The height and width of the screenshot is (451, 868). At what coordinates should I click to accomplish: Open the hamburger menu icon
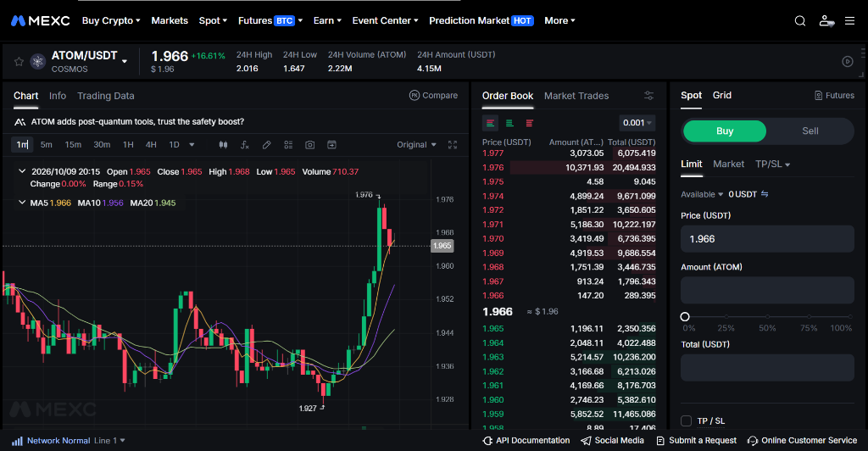point(849,21)
